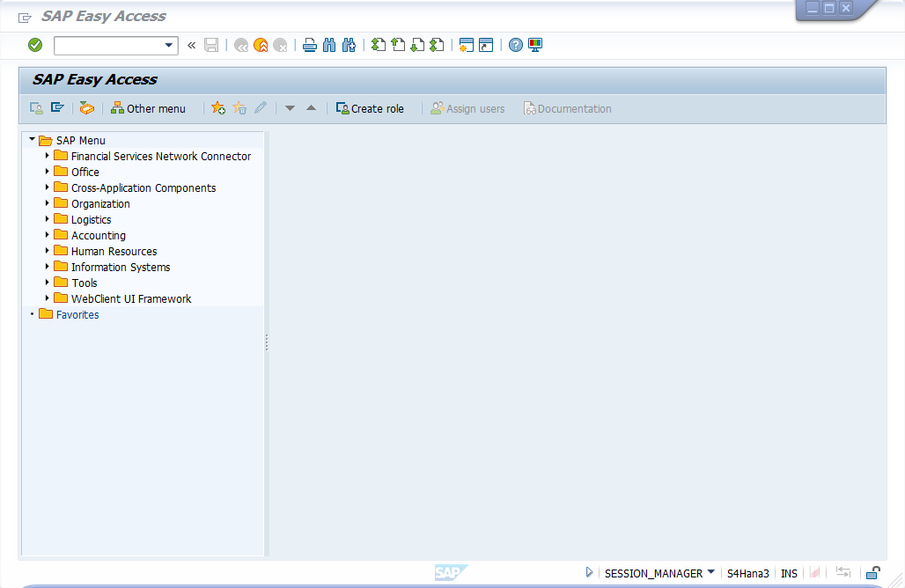Click the Change Favorites pencil icon
Image resolution: width=905 pixels, height=588 pixels.
[x=260, y=107]
